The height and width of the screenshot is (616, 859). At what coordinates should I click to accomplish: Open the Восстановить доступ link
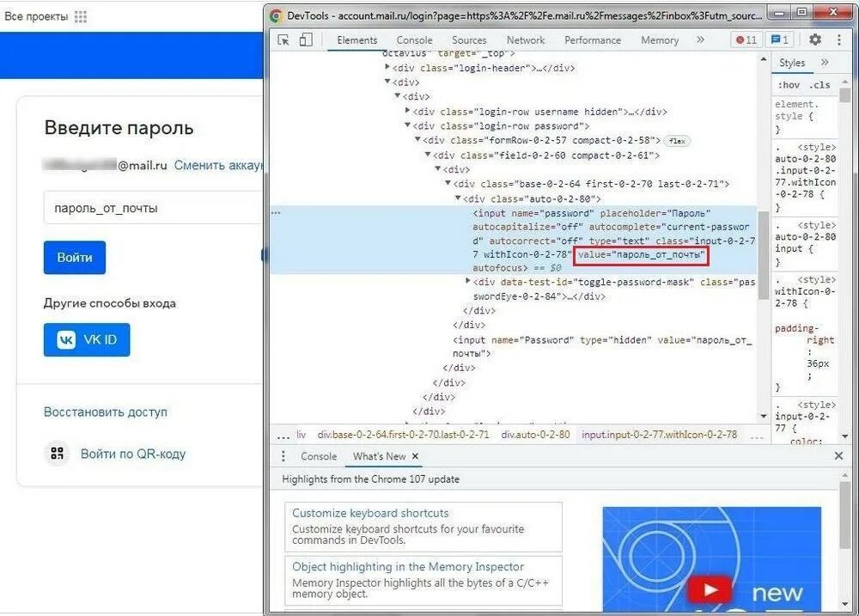105,412
